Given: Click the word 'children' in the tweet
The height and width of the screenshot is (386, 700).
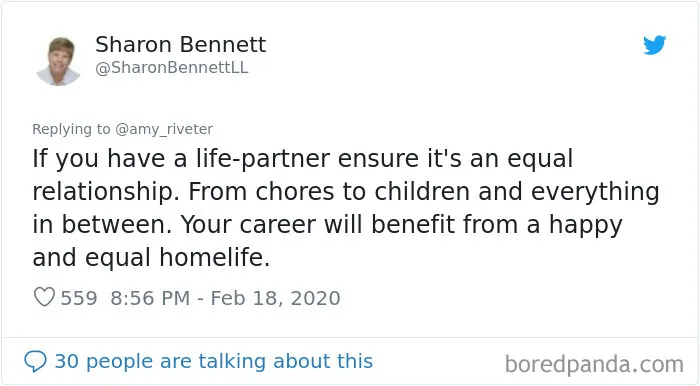Looking at the screenshot, I should point(422,192).
